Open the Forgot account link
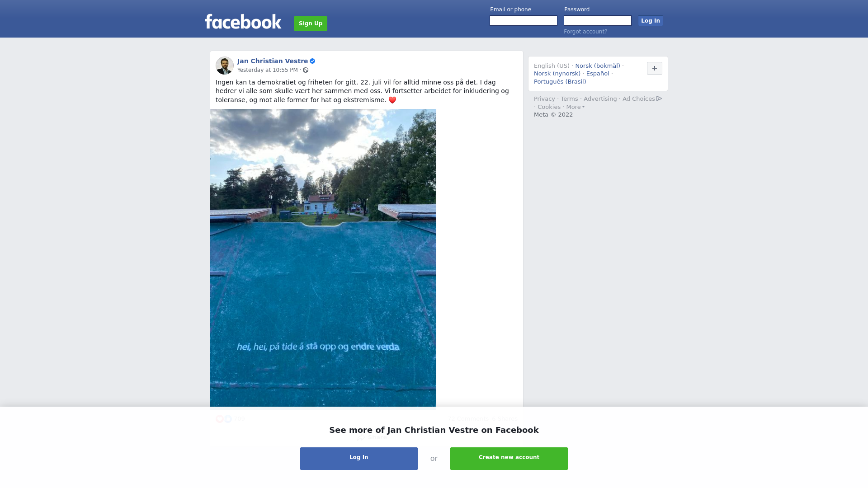This screenshot has height=488, width=868. click(585, 32)
